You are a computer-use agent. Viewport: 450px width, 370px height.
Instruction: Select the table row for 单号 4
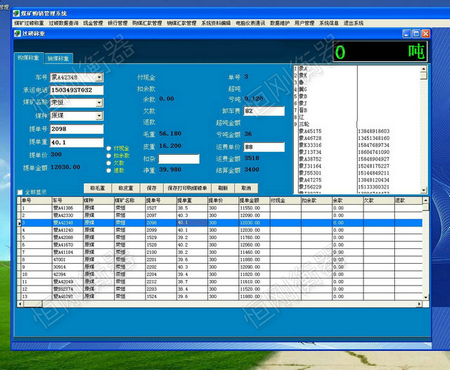220,230
